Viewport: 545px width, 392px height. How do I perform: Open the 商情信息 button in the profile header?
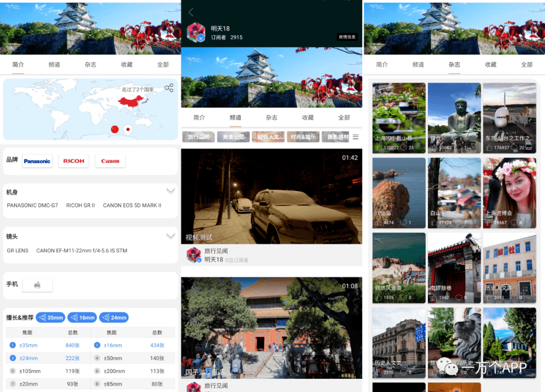(347, 37)
